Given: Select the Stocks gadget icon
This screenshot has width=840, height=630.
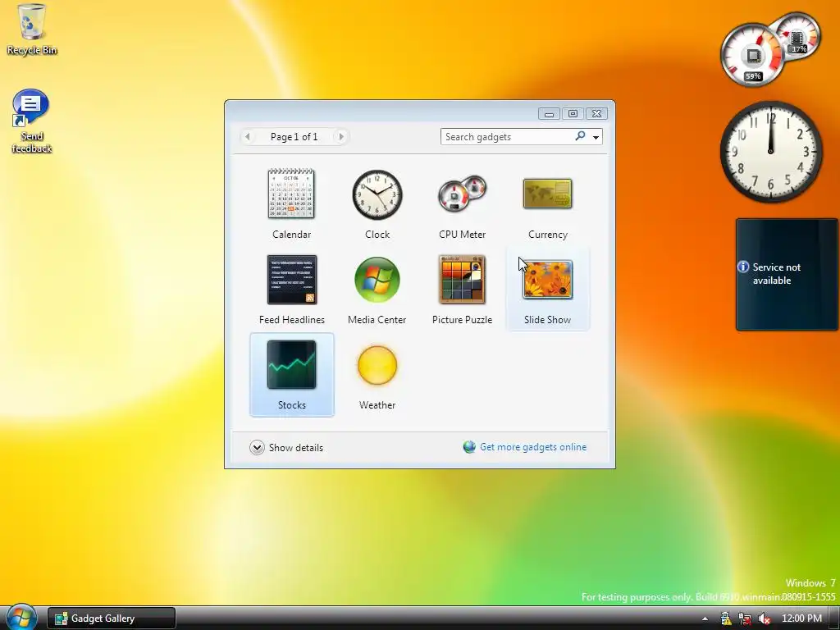Looking at the screenshot, I should [291, 364].
